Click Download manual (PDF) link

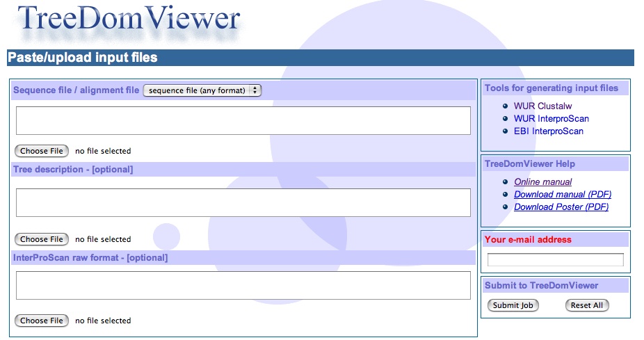click(x=562, y=195)
